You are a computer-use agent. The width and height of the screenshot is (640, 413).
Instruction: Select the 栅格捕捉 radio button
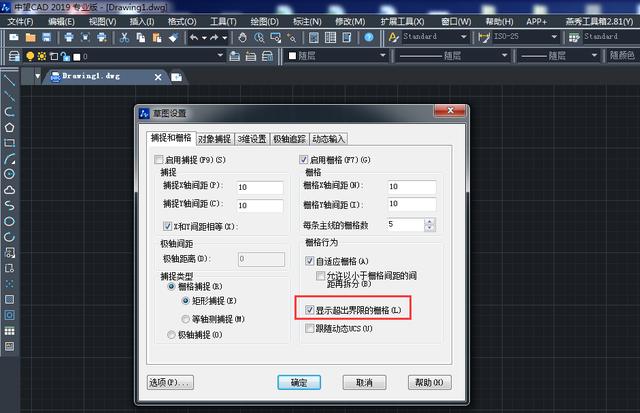[x=171, y=286]
